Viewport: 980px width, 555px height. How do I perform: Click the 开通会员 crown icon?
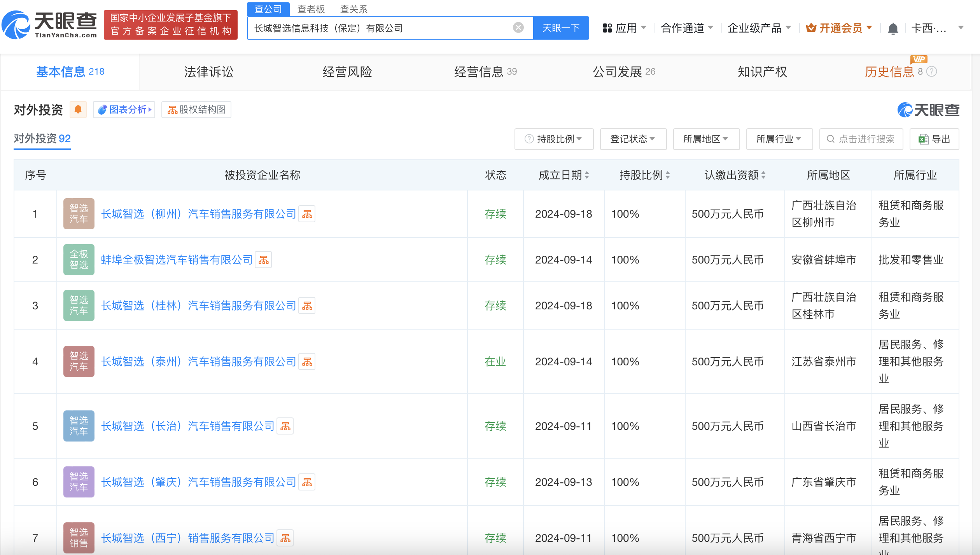[x=811, y=28]
